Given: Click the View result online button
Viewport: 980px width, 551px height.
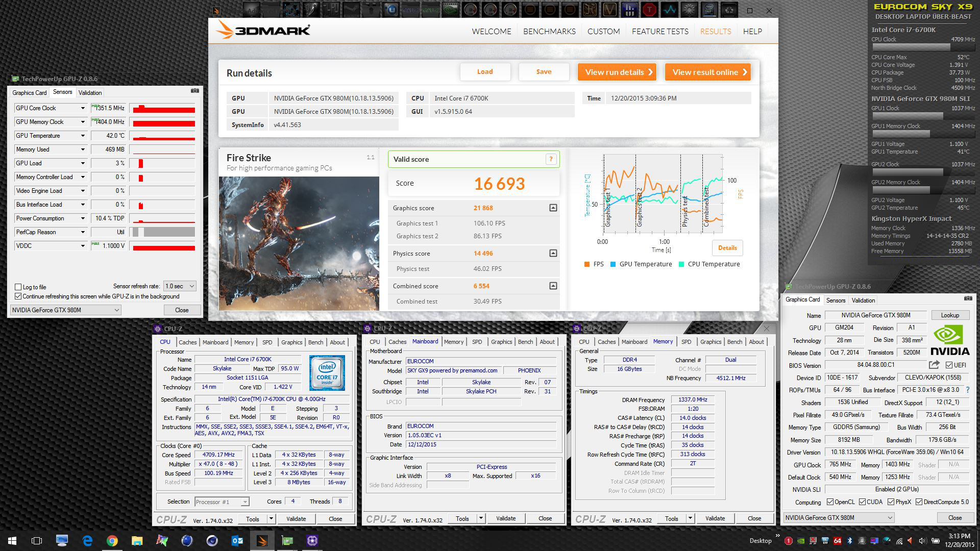Looking at the screenshot, I should (x=707, y=72).
